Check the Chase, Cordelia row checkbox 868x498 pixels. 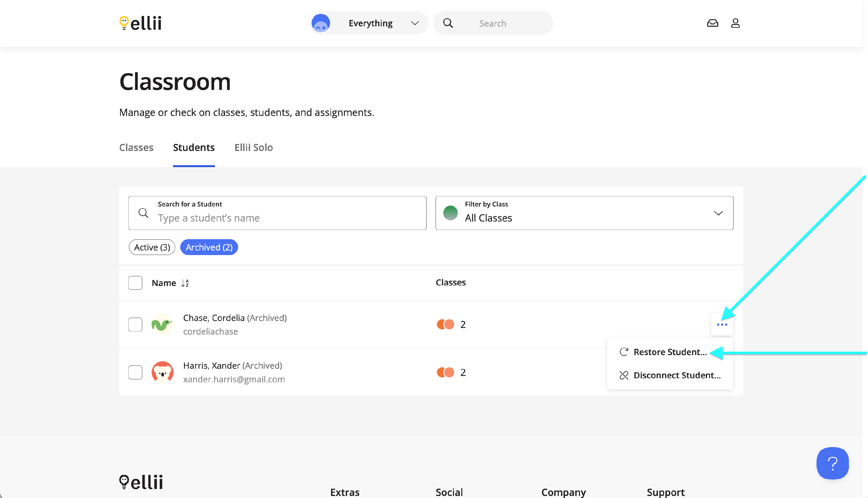pos(135,324)
